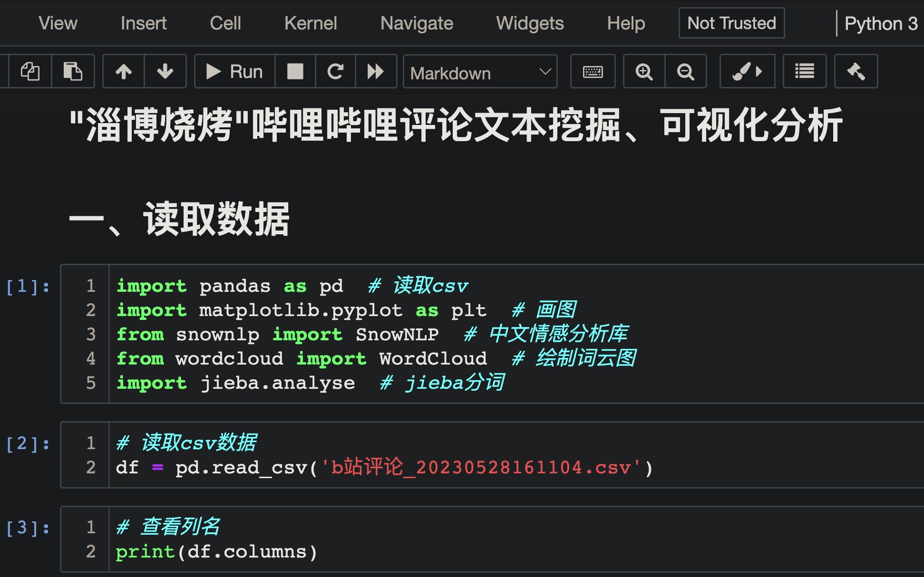
Task: Click the Python 3 kernel indicator
Action: pyautogui.click(x=882, y=23)
